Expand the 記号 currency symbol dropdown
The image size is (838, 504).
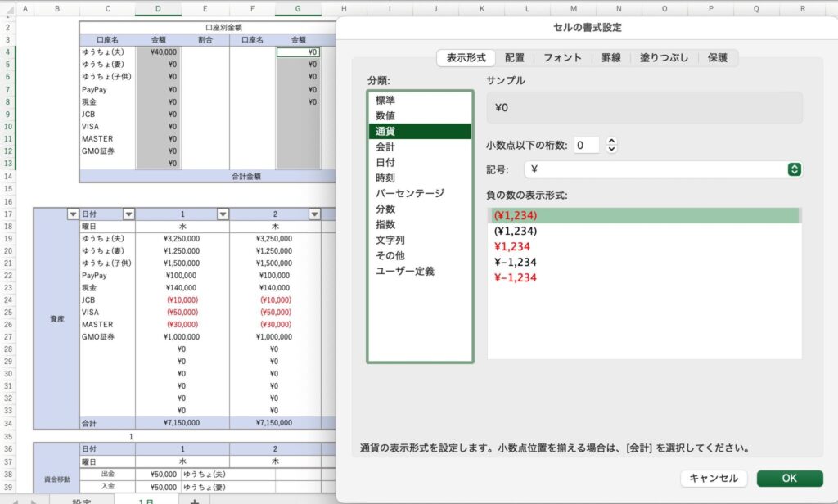pos(793,169)
